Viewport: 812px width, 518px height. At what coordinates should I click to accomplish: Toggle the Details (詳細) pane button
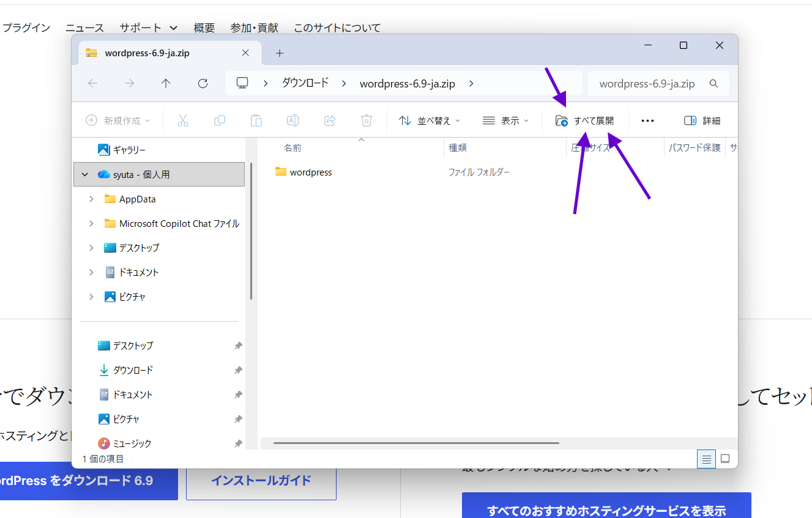pyautogui.click(x=702, y=121)
